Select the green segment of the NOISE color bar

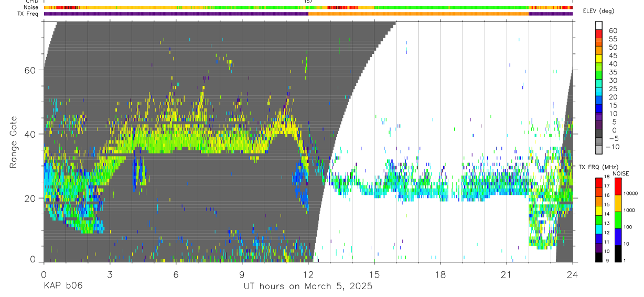click(618, 219)
